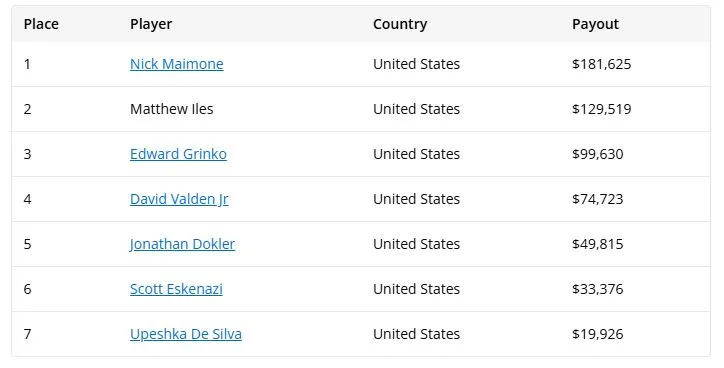Click the $99,630 payout cell

pos(597,154)
